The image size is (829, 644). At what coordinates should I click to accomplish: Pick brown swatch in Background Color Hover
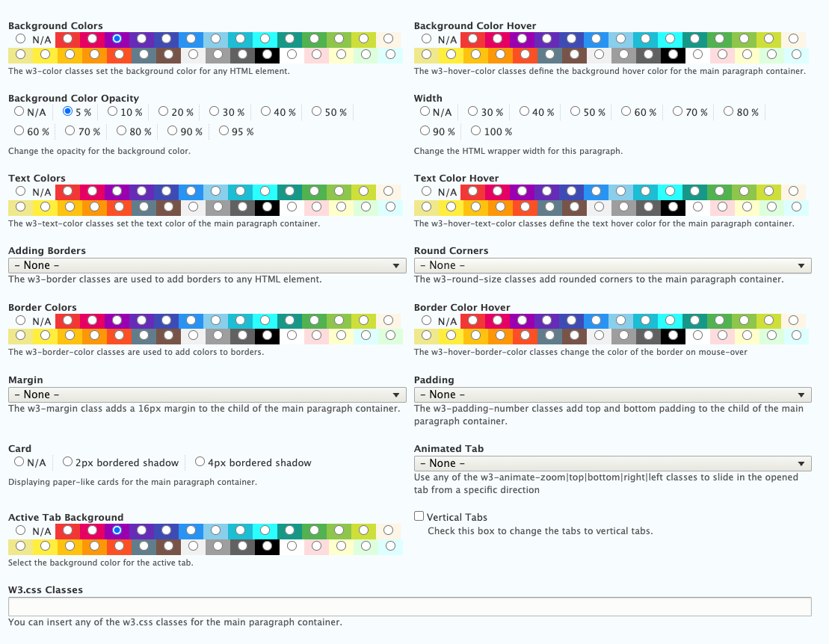point(574,55)
